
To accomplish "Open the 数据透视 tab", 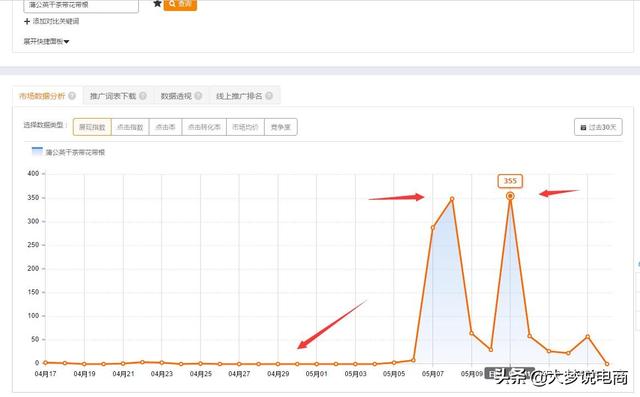I will 176,96.
